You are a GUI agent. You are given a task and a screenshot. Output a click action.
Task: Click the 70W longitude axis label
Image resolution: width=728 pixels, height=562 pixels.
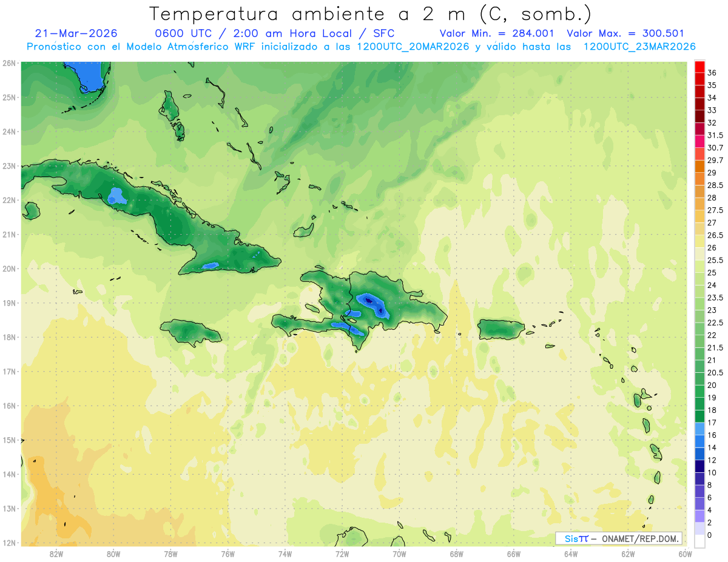tap(399, 554)
